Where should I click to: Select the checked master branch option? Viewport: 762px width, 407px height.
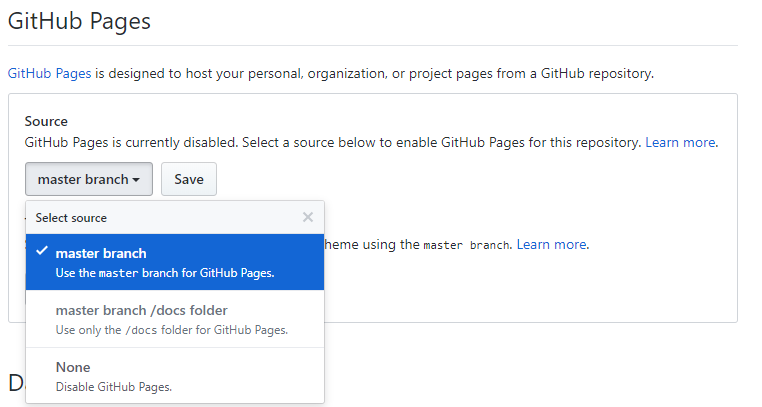(x=175, y=262)
